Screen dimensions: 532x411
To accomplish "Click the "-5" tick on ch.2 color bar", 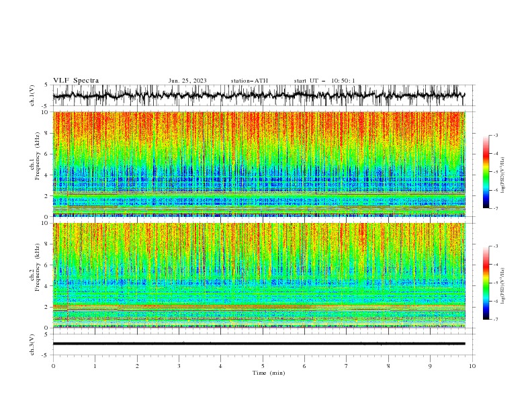I will click(495, 283).
